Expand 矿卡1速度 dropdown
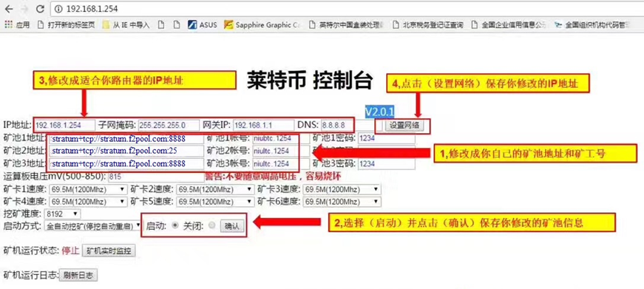Screen dimensions: 644x289 click(88, 190)
